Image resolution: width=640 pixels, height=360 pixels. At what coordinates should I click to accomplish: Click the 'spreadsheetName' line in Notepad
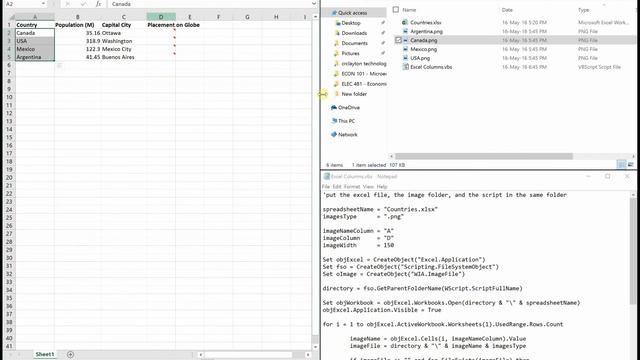coord(380,209)
